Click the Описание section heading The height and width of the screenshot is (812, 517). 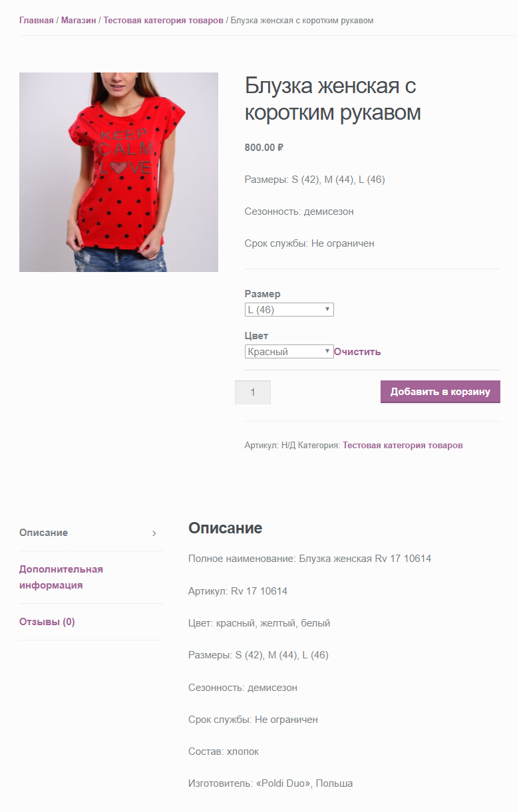point(226,528)
